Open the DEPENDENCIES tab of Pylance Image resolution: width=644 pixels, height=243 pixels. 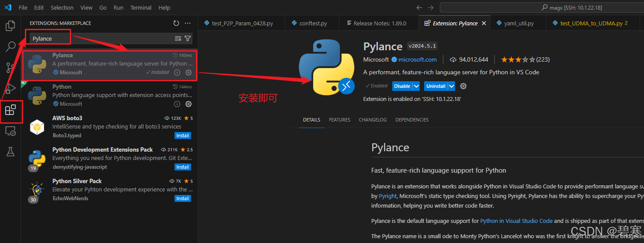pyautogui.click(x=412, y=120)
